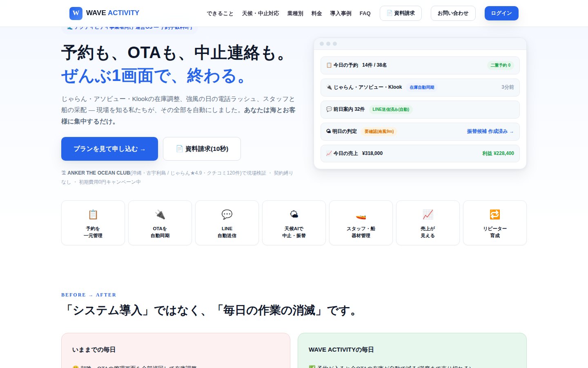Click the 在庫自動同期 badge
The width and height of the screenshot is (588, 368).
tap(422, 87)
